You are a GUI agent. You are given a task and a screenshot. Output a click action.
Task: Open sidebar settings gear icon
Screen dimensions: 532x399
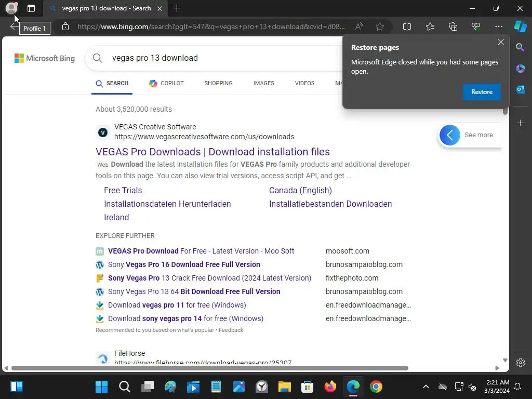click(521, 362)
